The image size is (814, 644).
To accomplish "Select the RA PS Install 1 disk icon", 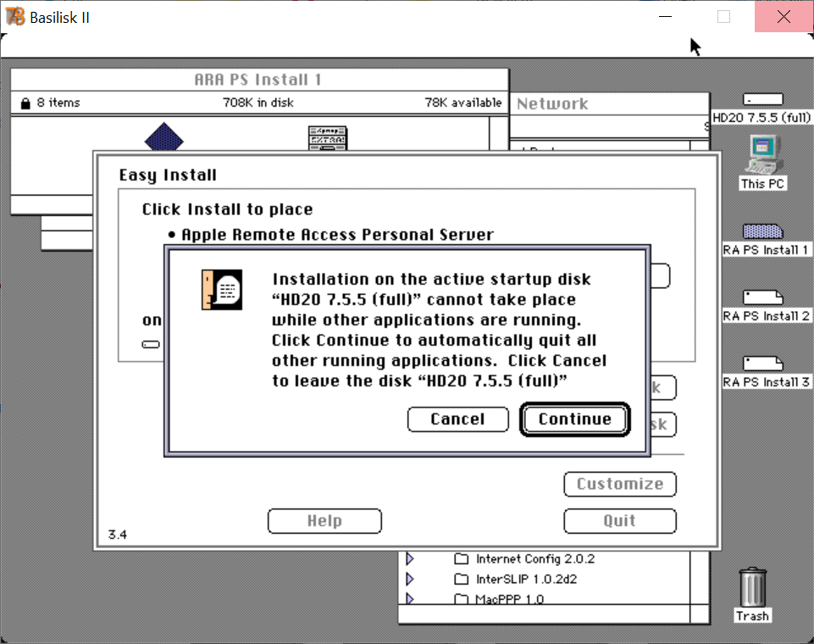I will tap(763, 231).
